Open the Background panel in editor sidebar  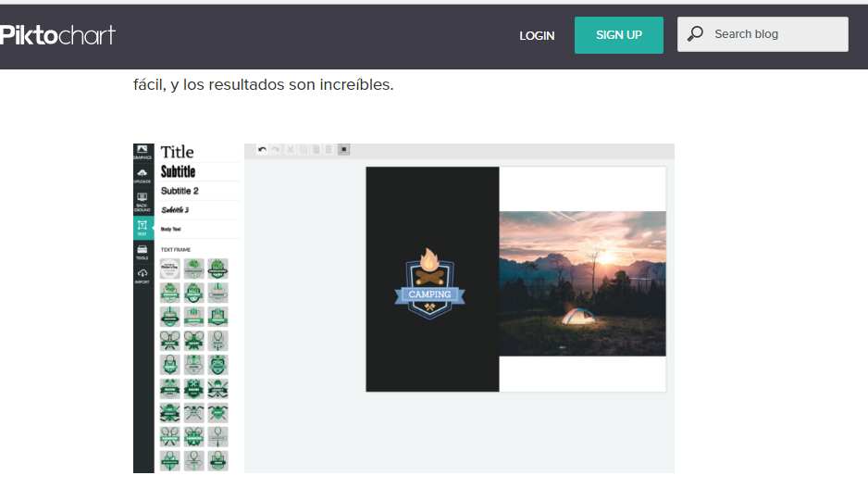pyautogui.click(x=143, y=202)
